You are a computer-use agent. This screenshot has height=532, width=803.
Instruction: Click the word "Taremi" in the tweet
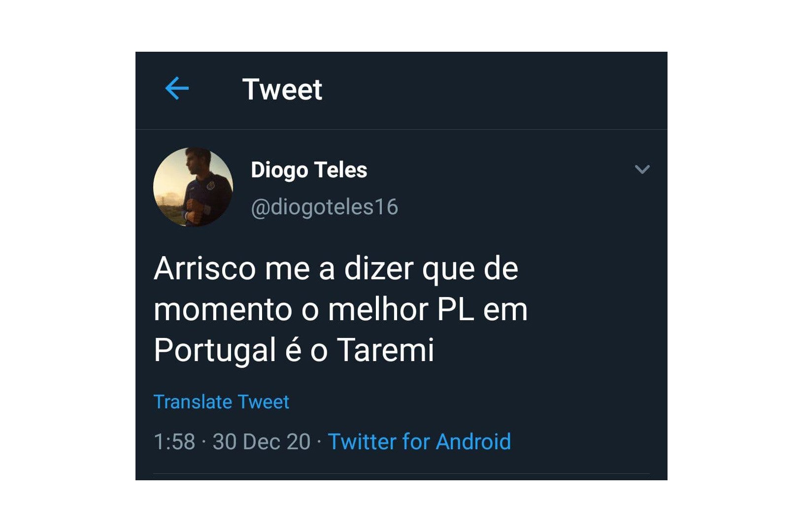pos(386,350)
